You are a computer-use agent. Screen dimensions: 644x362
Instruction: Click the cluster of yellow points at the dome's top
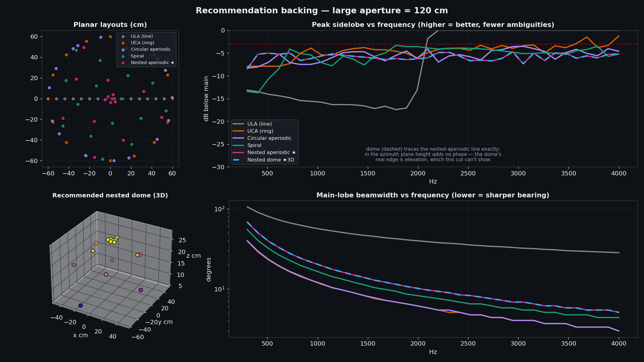[x=112, y=240]
